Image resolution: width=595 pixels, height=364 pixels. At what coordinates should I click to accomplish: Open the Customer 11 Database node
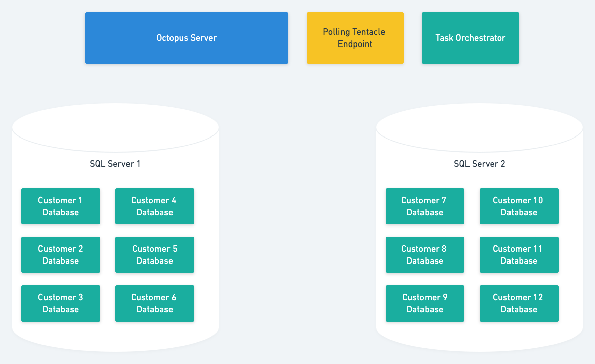click(x=519, y=255)
